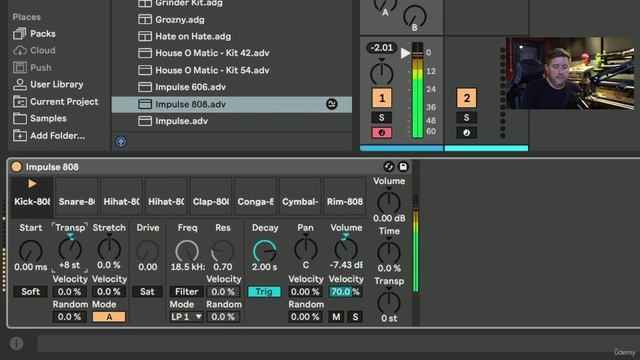
Task: Click the Start knob
Action: [31, 250]
